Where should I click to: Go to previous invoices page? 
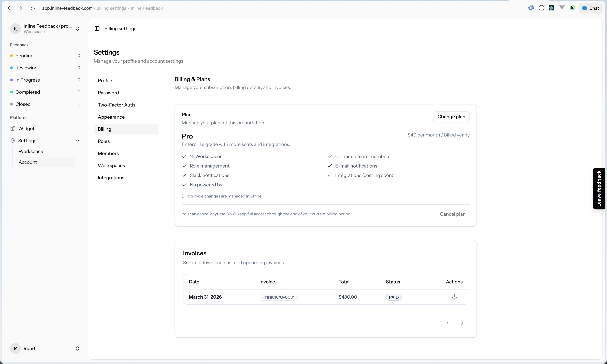click(447, 323)
